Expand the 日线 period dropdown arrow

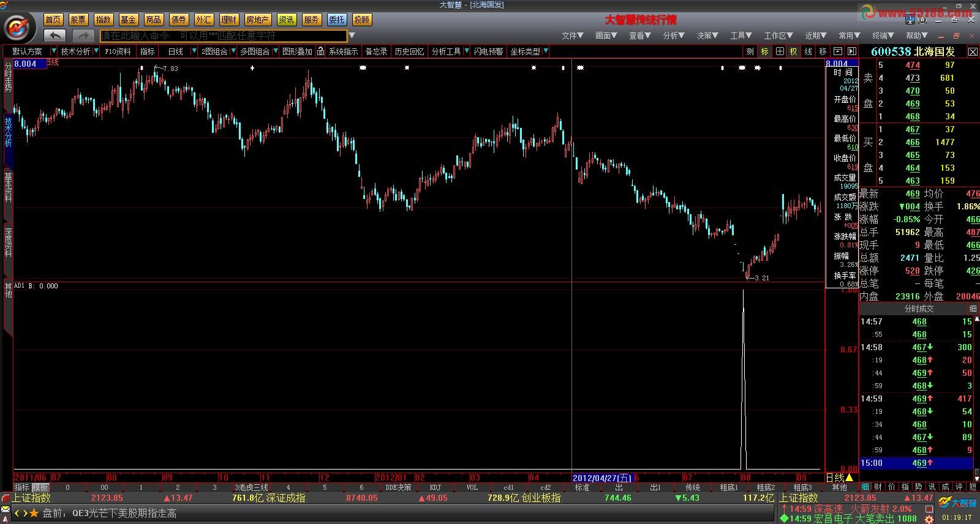(194, 51)
